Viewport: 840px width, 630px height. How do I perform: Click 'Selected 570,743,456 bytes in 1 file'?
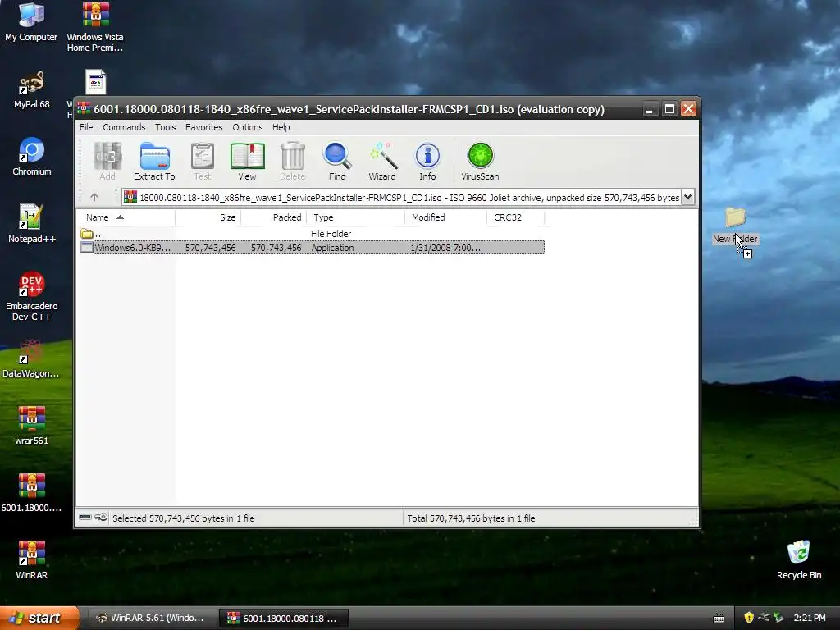click(183, 518)
